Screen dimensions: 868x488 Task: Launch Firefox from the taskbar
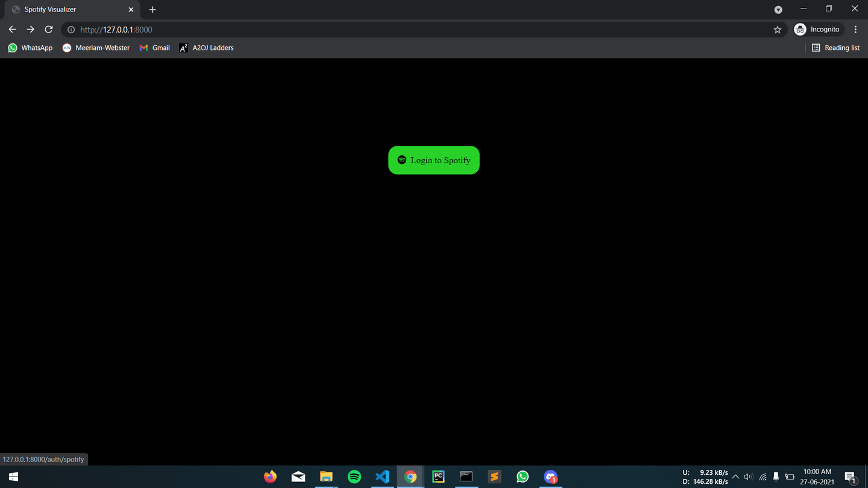271,477
